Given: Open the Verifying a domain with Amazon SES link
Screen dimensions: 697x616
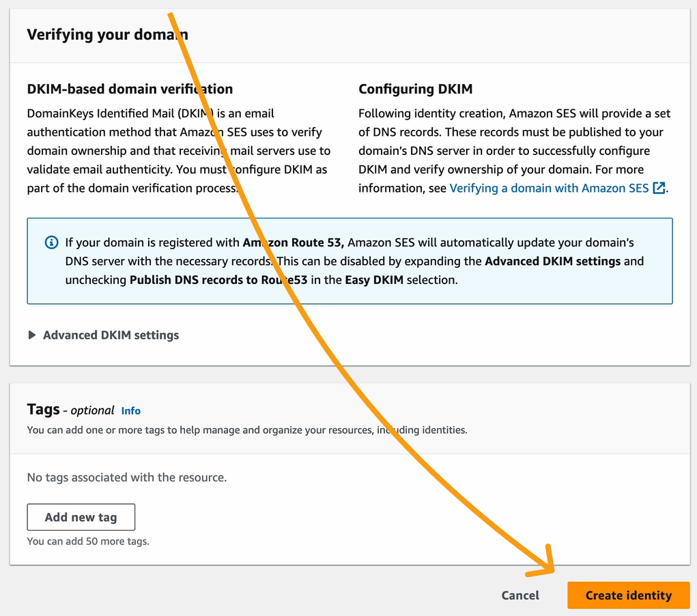Looking at the screenshot, I should (x=549, y=188).
